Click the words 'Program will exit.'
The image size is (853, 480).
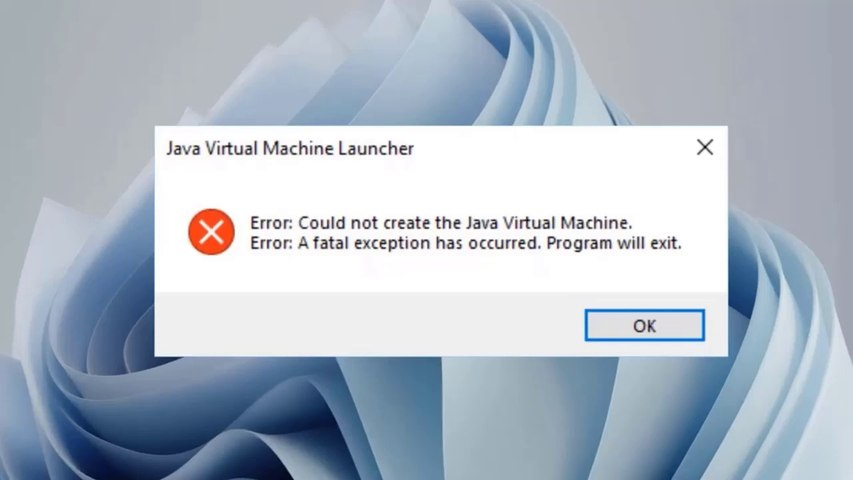pos(614,243)
